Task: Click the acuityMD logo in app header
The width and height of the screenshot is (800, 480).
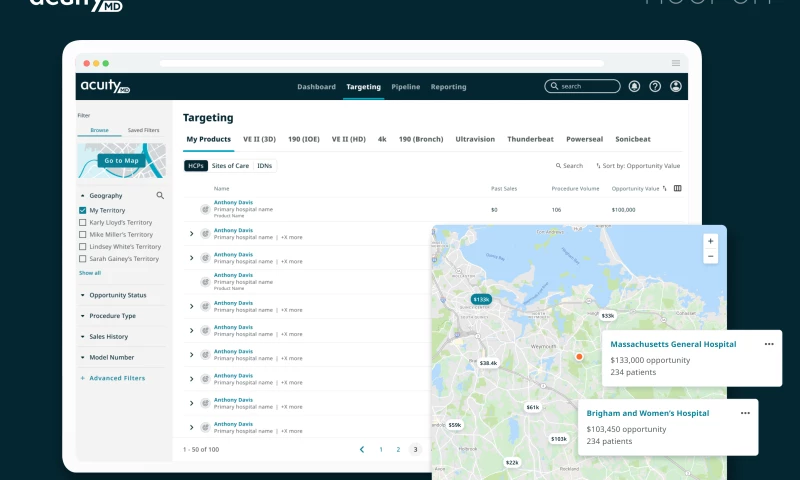Action: pos(105,86)
